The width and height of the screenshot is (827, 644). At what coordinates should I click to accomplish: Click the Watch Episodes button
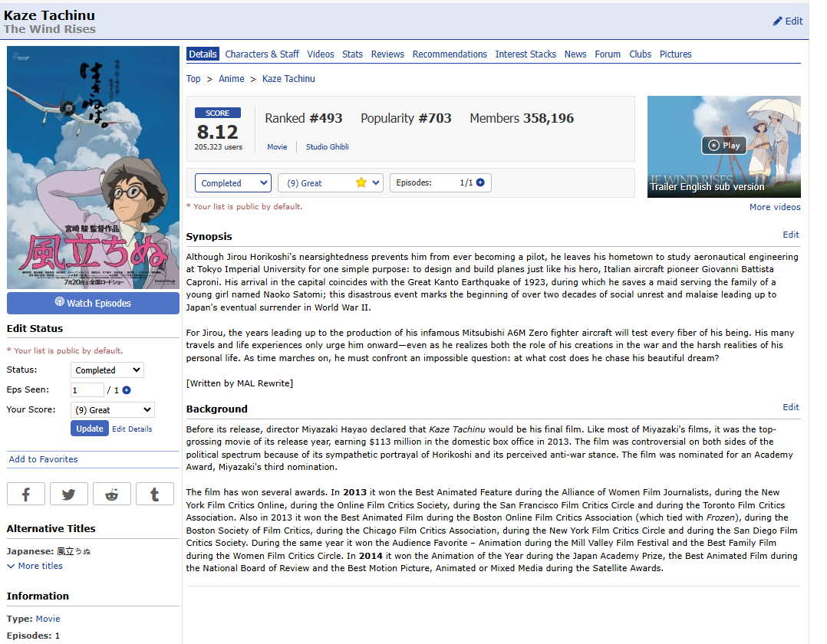tap(93, 303)
